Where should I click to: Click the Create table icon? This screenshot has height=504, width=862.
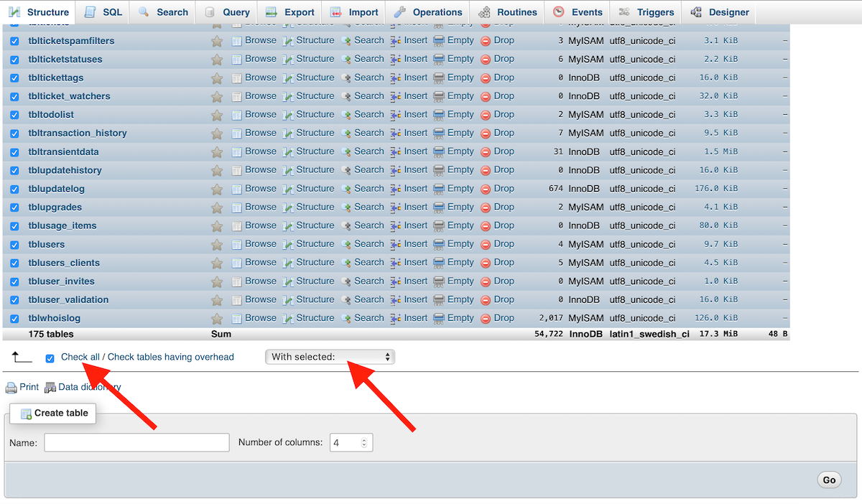pos(26,414)
